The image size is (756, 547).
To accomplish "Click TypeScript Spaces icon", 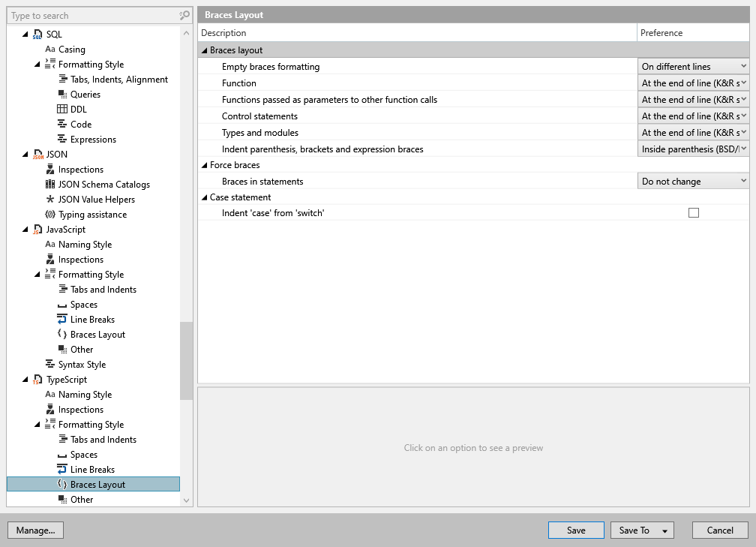I will pos(62,456).
